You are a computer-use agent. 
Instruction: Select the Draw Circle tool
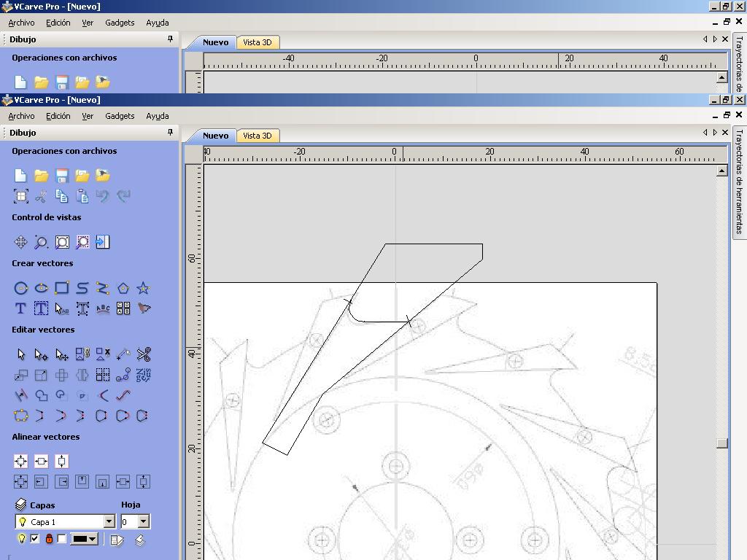tap(21, 288)
